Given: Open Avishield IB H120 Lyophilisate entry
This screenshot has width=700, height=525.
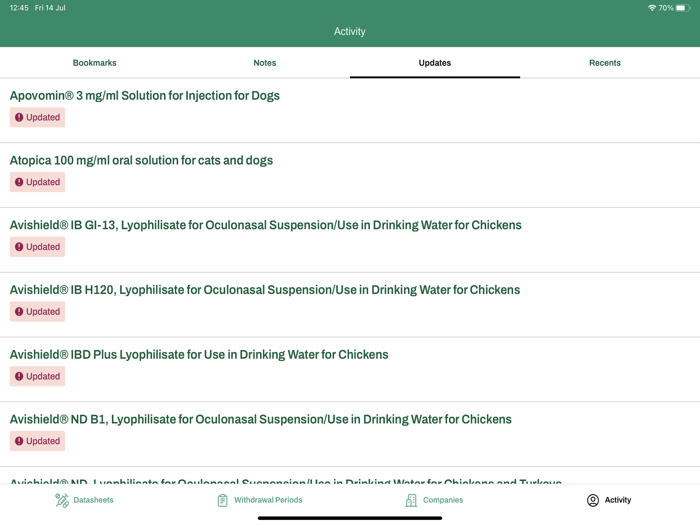Looking at the screenshot, I should click(265, 290).
